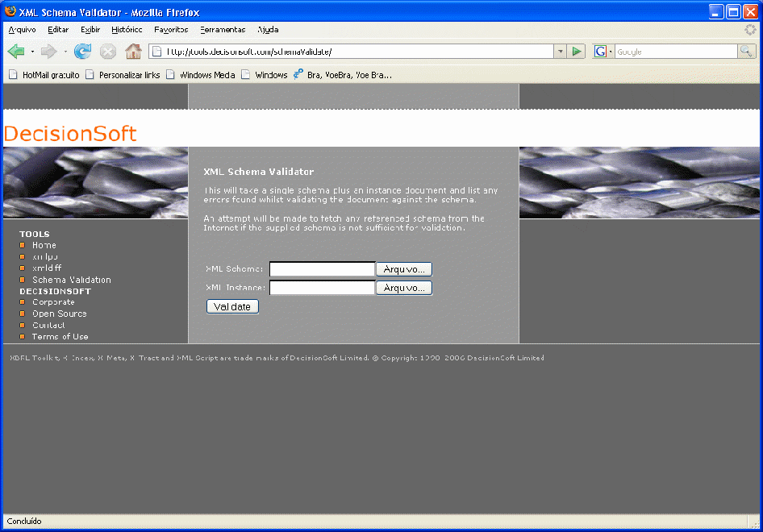Open the home page via house icon

[x=133, y=51]
